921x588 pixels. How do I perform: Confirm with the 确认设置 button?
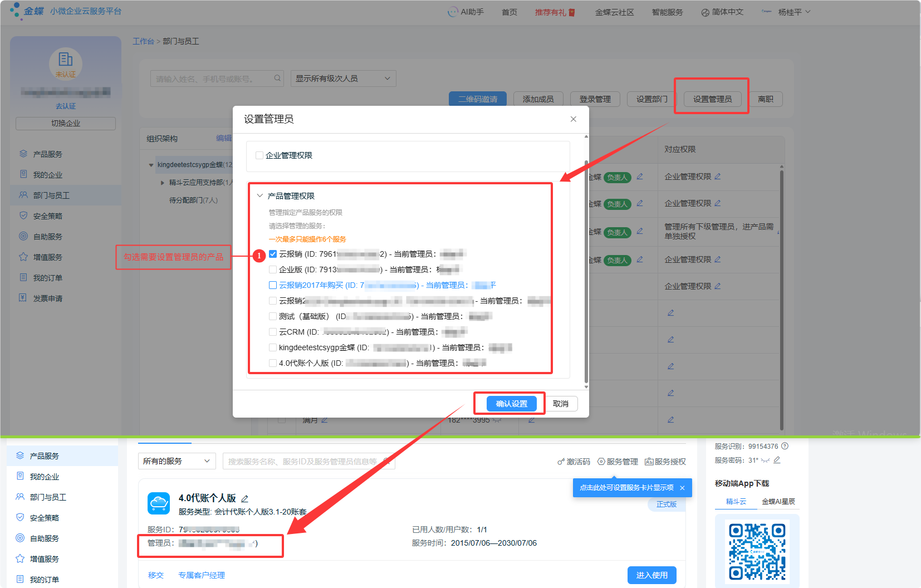pyautogui.click(x=512, y=404)
